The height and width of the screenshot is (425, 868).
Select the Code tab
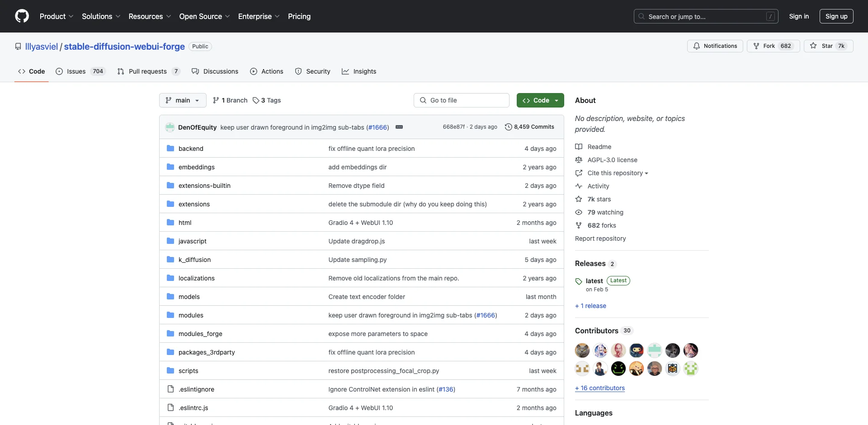tap(32, 71)
